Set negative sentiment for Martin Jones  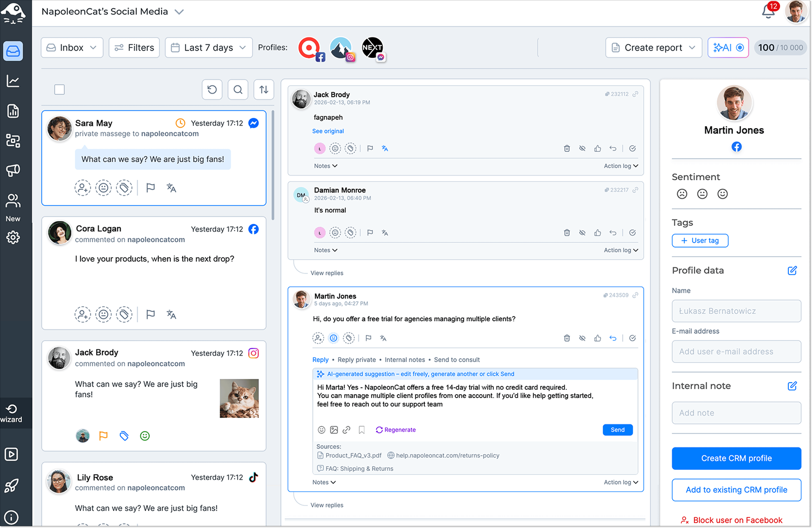(x=682, y=194)
